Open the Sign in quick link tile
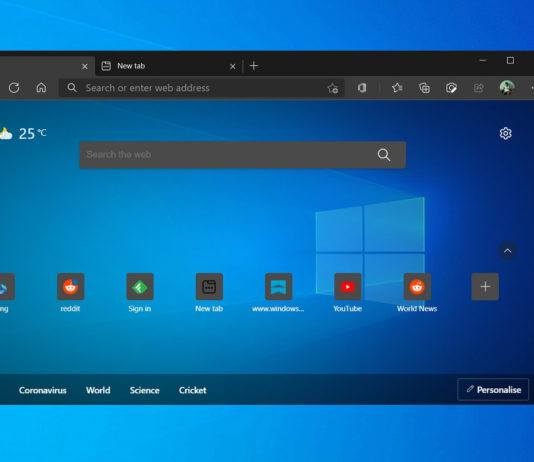 [140, 286]
